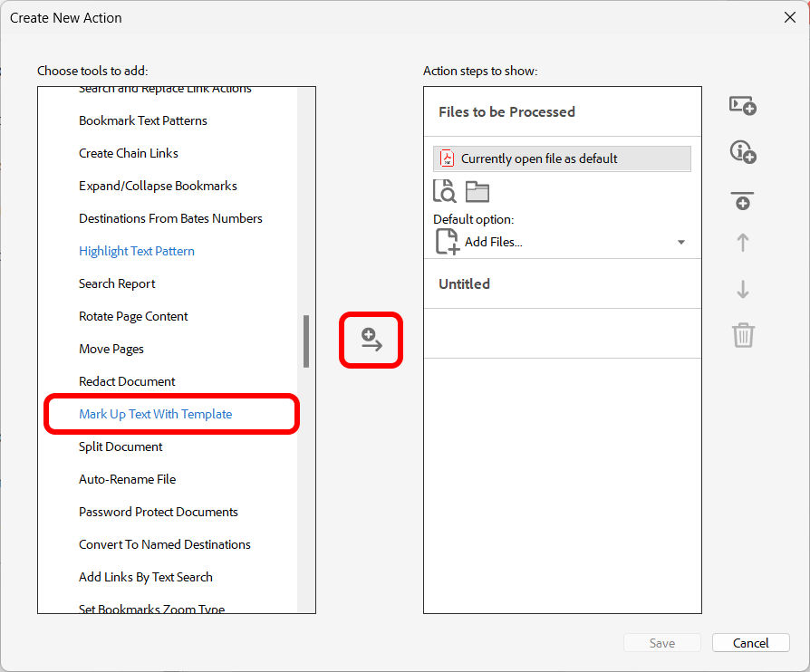
Task: Click the add-to-action-steps arrow button
Action: tap(371, 341)
